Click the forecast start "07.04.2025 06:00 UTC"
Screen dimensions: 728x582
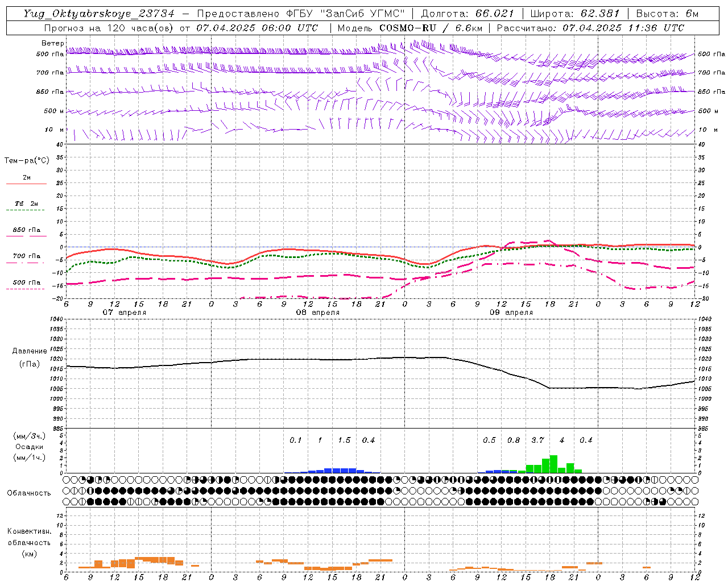[257, 28]
